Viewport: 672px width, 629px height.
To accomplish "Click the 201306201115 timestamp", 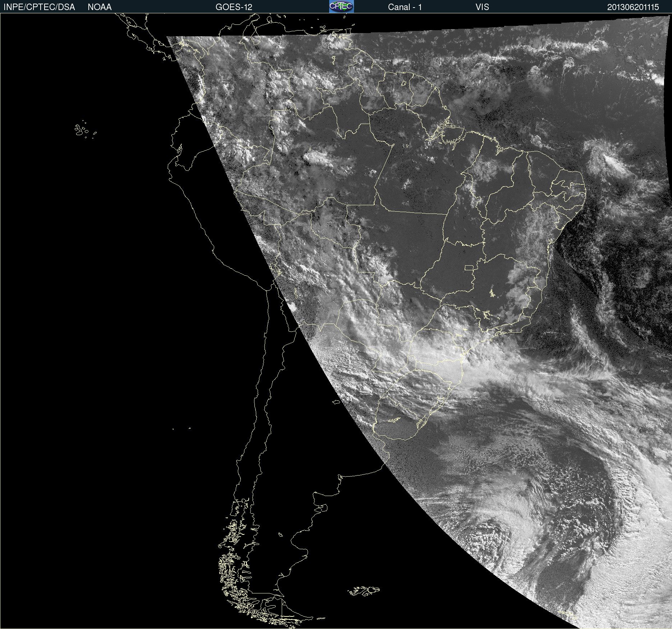I will click(633, 7).
